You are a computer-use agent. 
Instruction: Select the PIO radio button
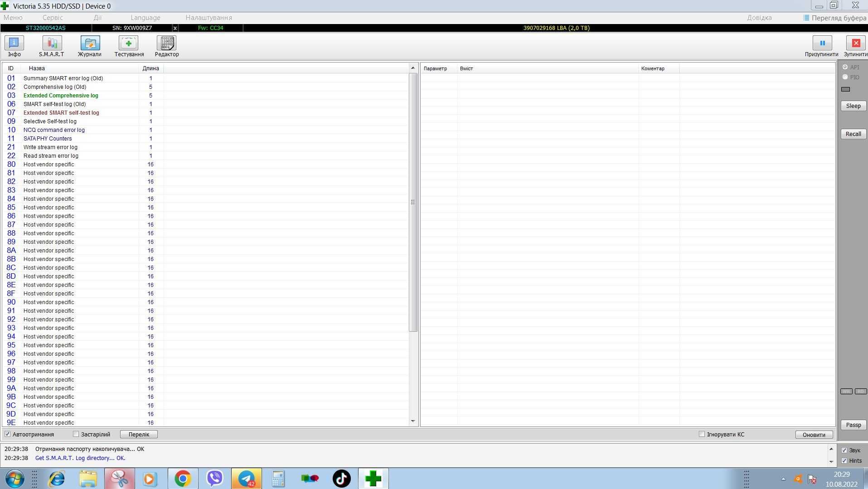[845, 77]
